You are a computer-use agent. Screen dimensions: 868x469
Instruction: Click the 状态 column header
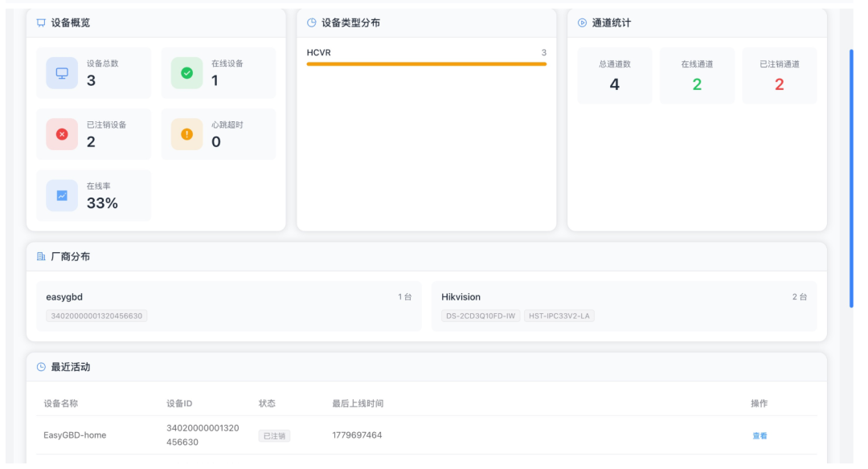(x=267, y=404)
